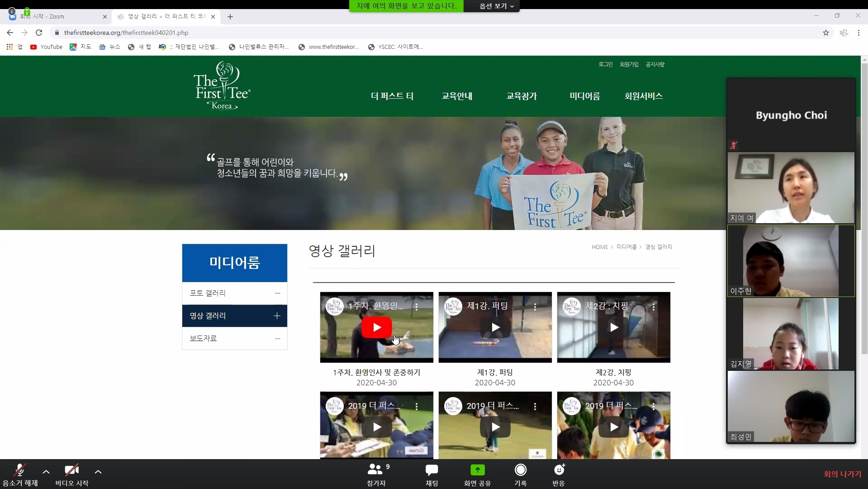Start video with the camera toggle
The image size is (868, 489).
[x=71, y=471]
